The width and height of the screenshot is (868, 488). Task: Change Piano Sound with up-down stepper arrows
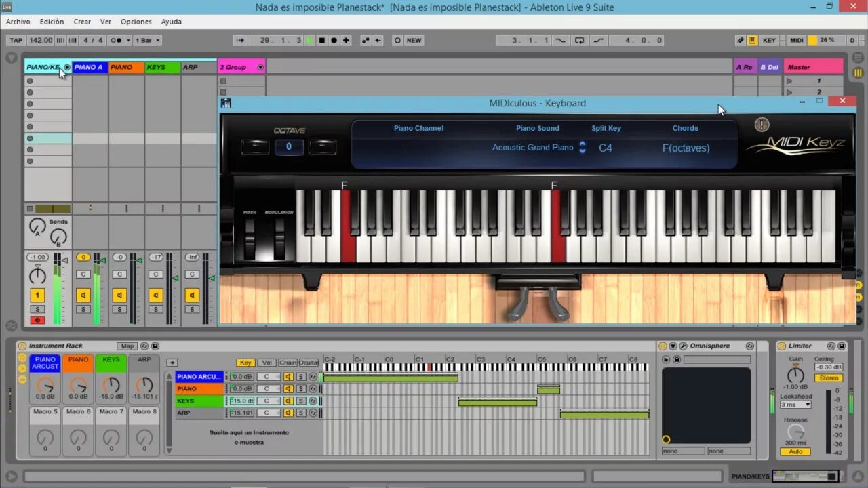pyautogui.click(x=582, y=147)
